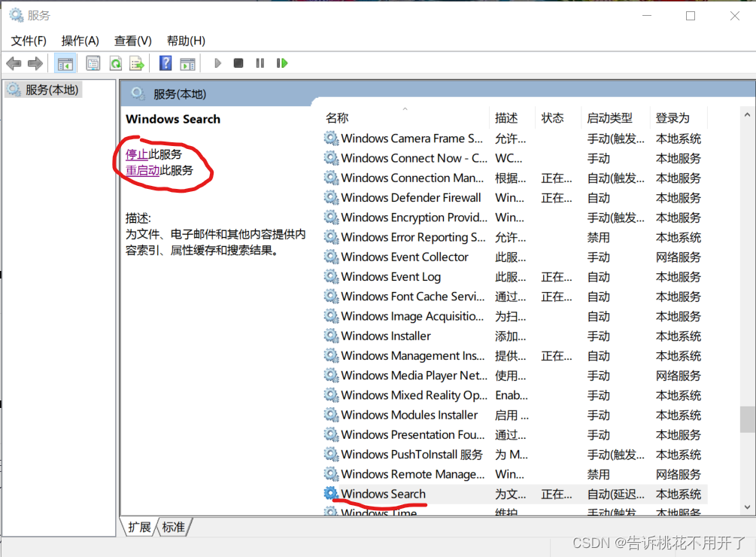Screen dimensions: 756x557
Task: Select Windows Error Reporting S... service name
Action: click(413, 237)
